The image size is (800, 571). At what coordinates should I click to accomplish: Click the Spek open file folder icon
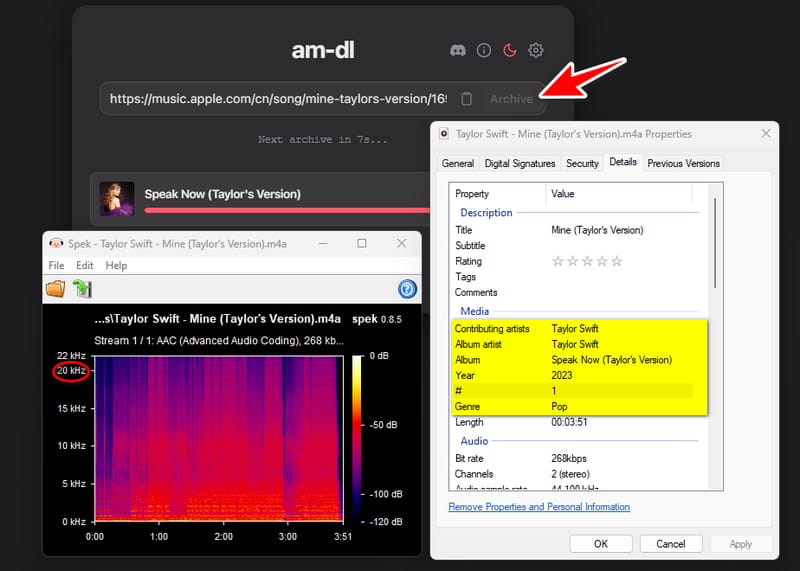[56, 289]
